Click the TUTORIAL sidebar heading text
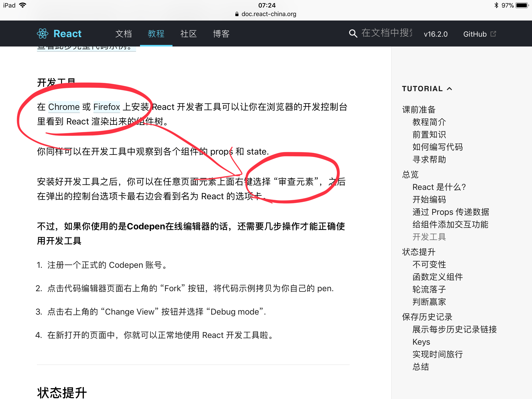The image size is (532, 399). pyautogui.click(x=422, y=89)
